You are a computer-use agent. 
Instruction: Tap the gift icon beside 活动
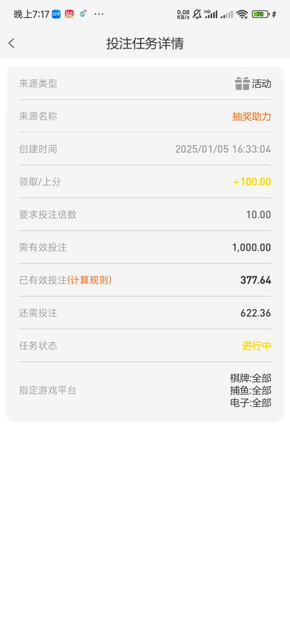click(242, 83)
